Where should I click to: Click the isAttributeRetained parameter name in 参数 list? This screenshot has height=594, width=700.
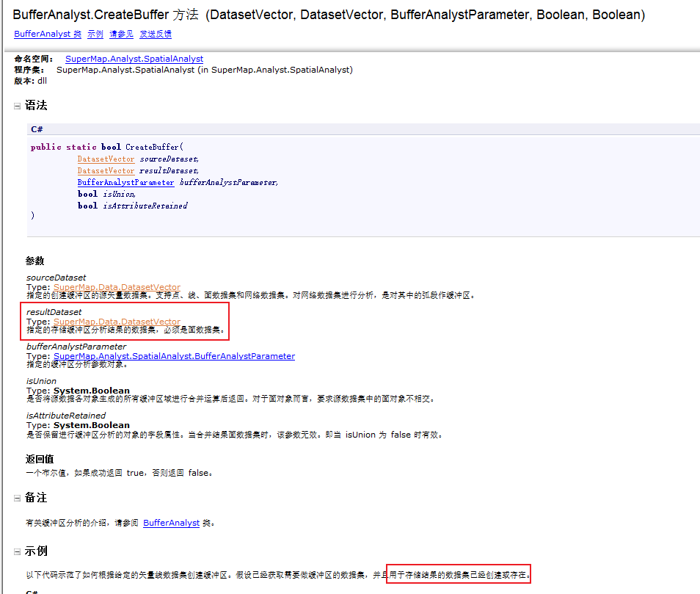pos(66,416)
